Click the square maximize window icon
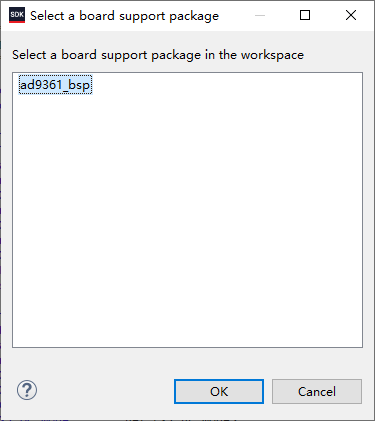375x421 pixels. point(305,15)
